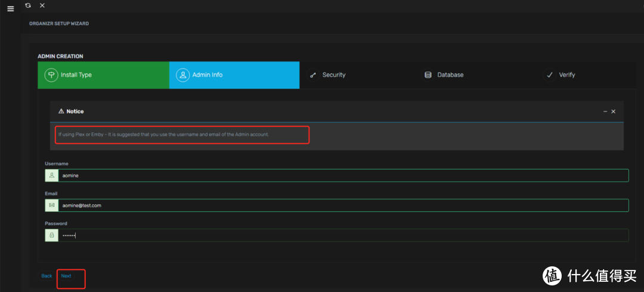
Task: Click the lock icon beside Password field
Action: 52,235
